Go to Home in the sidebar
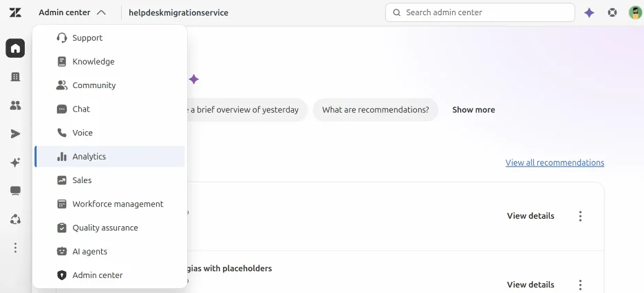The height and width of the screenshot is (293, 644). 15,48
